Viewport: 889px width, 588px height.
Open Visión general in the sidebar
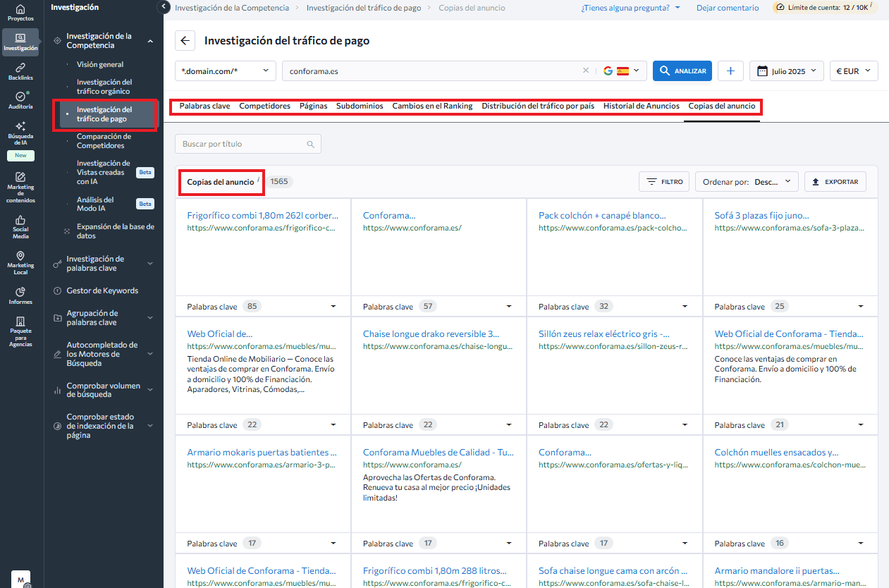(x=100, y=64)
